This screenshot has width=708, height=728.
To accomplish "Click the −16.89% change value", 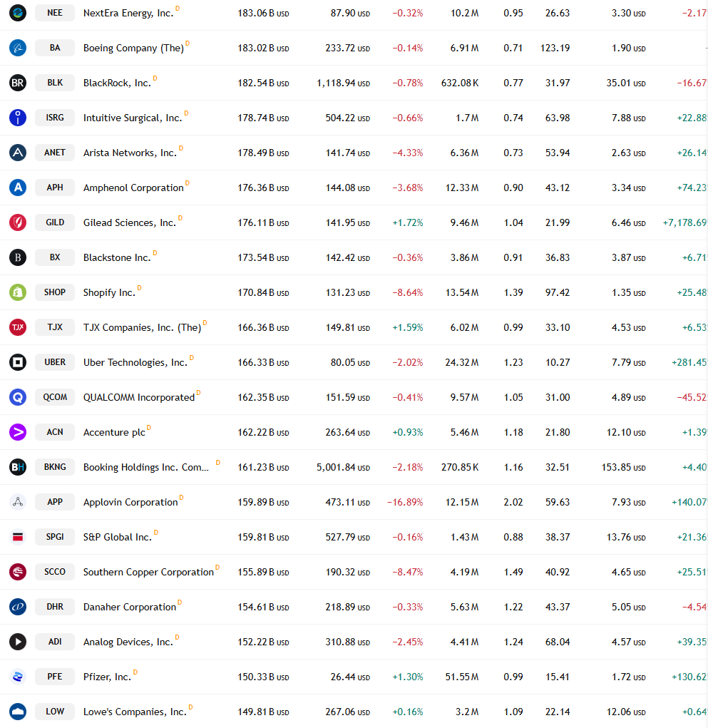I will 405,503.
